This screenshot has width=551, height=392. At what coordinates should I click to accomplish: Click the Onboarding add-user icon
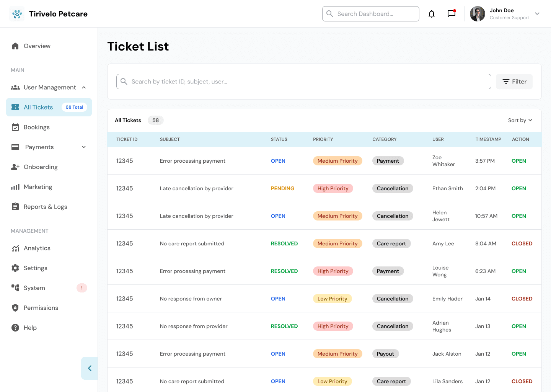[x=15, y=167]
